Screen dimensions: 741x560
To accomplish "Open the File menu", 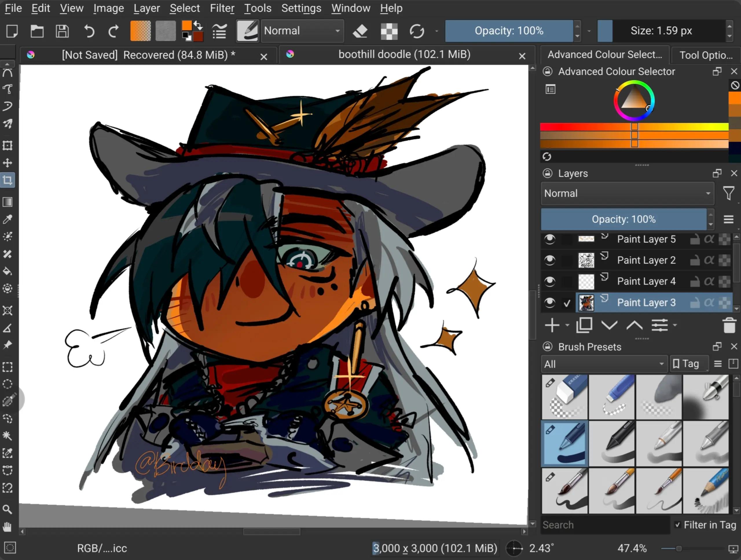I will [x=13, y=8].
